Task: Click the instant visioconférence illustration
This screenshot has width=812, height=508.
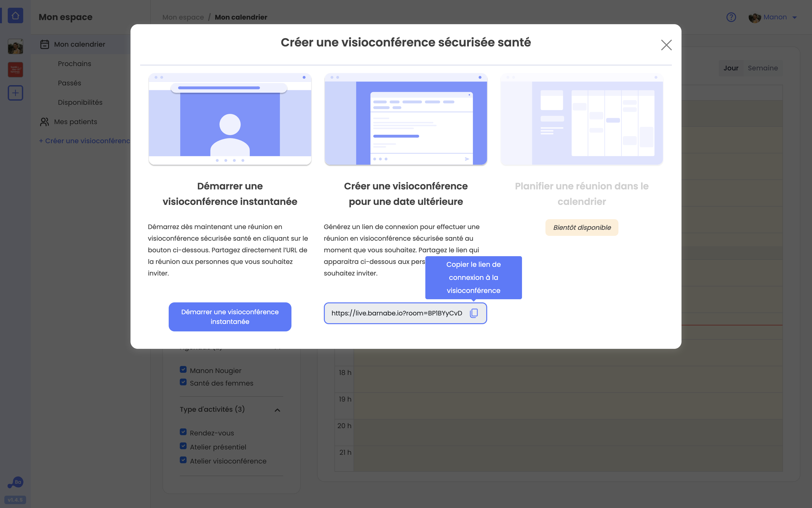Action: [x=230, y=119]
